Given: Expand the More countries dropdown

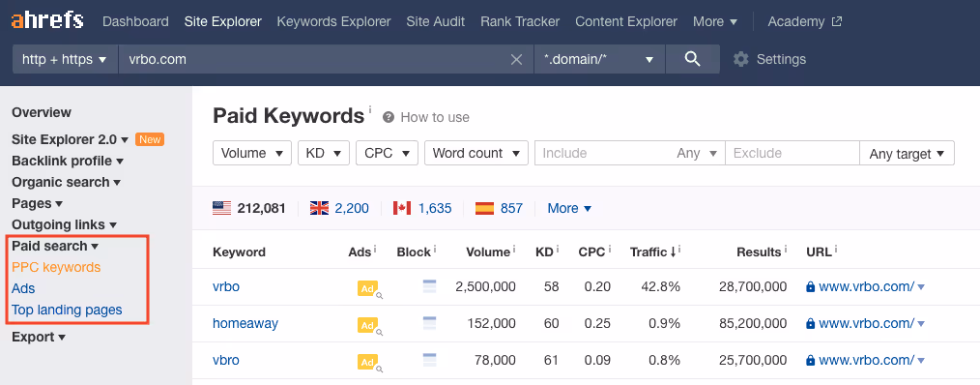Looking at the screenshot, I should tap(569, 209).
